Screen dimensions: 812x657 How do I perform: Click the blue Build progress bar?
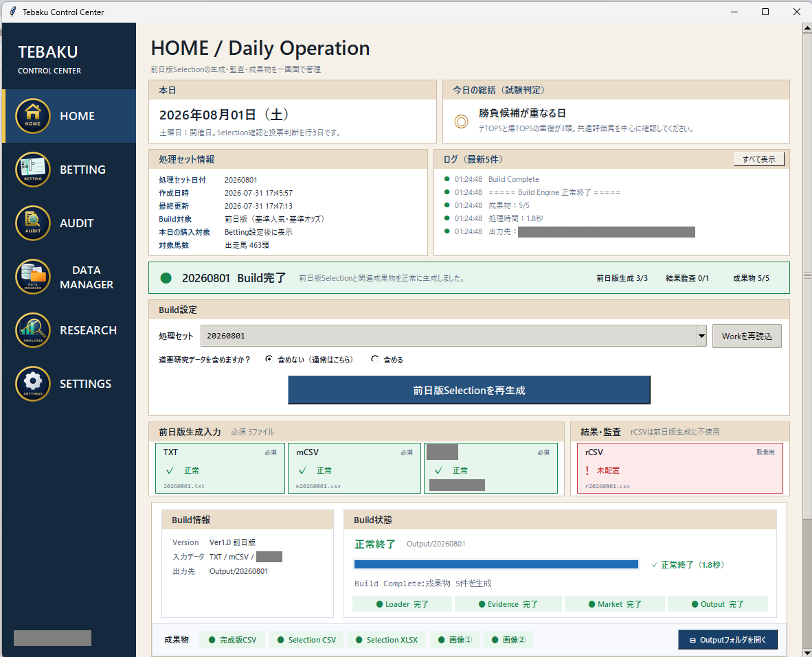pyautogui.click(x=496, y=564)
